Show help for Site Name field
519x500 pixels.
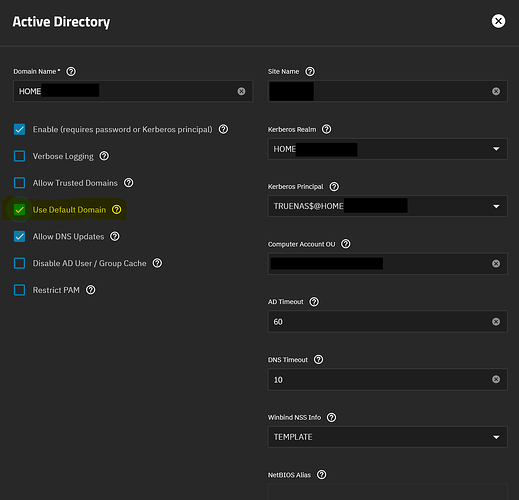[x=310, y=72]
